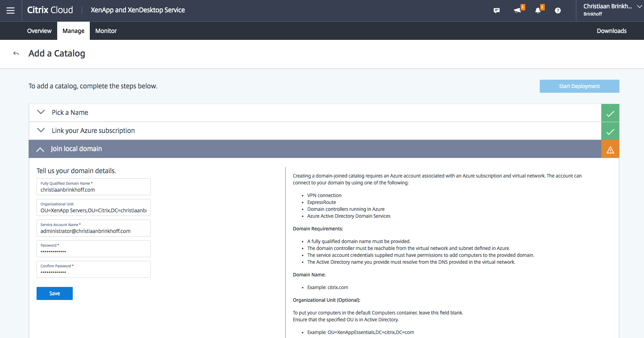Screen dimensions: 644x338
Task: Focus the Service Account Name field
Action: [93, 228]
